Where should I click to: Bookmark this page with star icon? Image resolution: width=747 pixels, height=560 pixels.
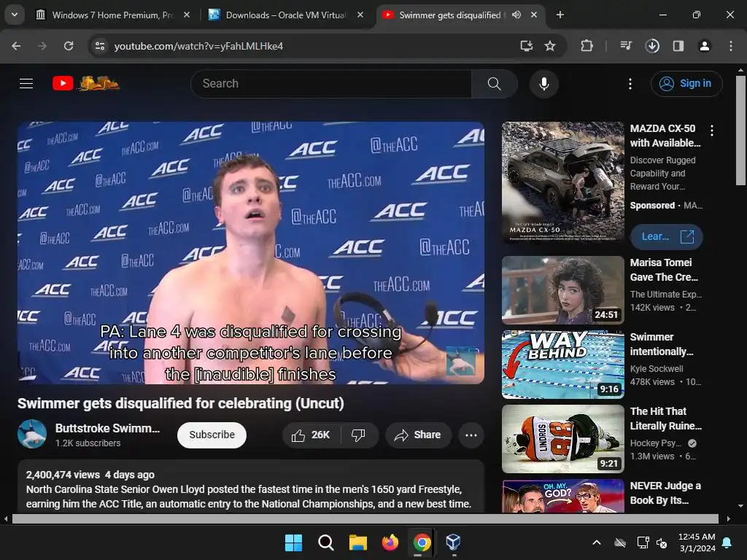550,46
